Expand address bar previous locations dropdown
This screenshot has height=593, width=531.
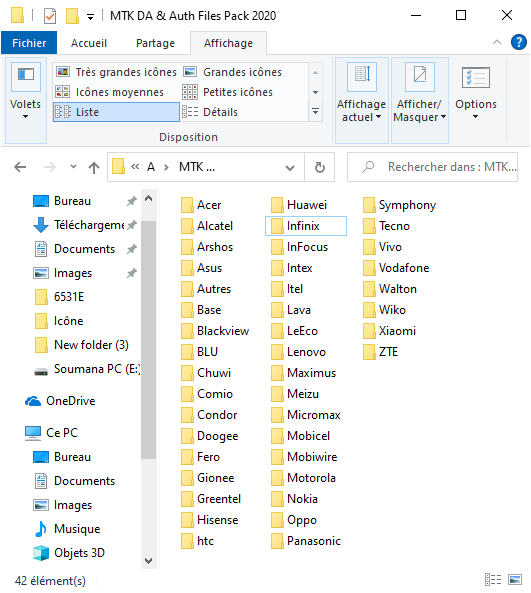coord(290,168)
